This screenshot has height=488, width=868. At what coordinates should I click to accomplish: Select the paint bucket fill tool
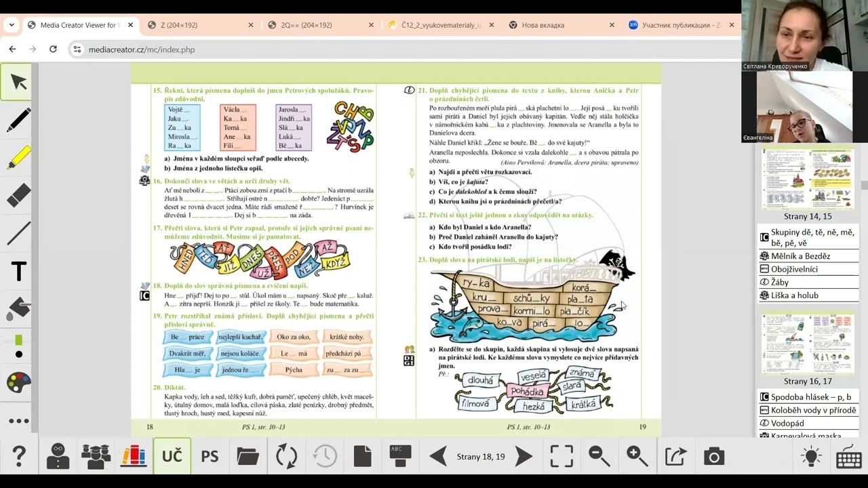pyautogui.click(x=18, y=309)
